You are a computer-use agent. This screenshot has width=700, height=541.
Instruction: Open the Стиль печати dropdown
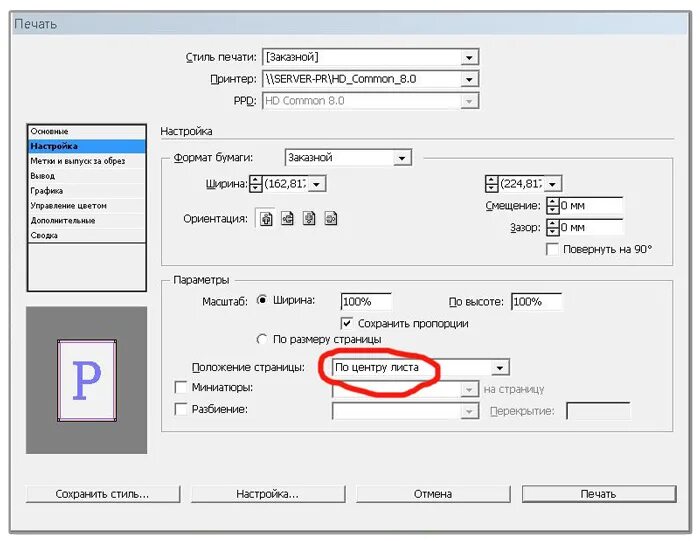469,58
